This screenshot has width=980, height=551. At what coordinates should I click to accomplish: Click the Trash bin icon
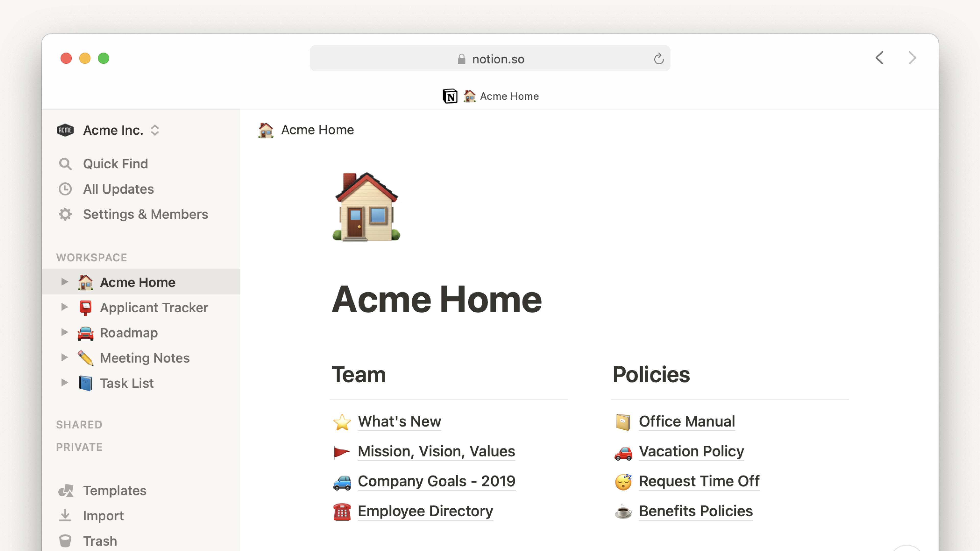66,540
